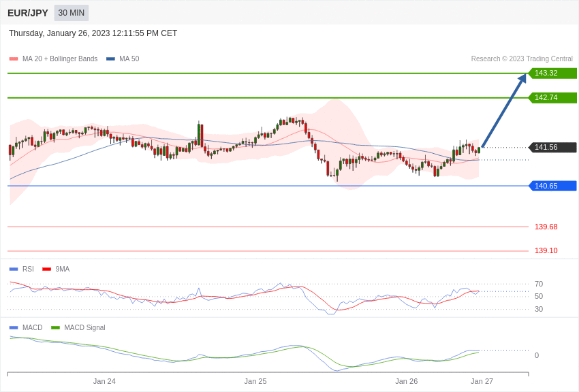Click the RSI 30 axis value
The height and width of the screenshot is (392, 579).
[x=539, y=309]
